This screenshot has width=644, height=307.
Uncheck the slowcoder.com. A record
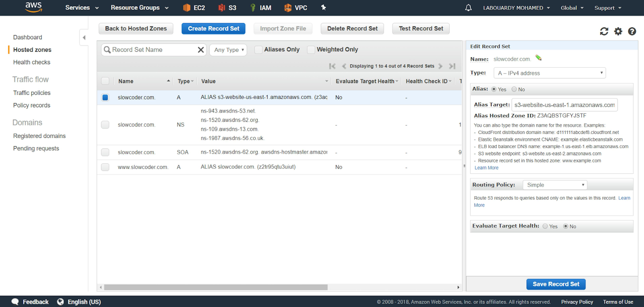pyautogui.click(x=105, y=97)
